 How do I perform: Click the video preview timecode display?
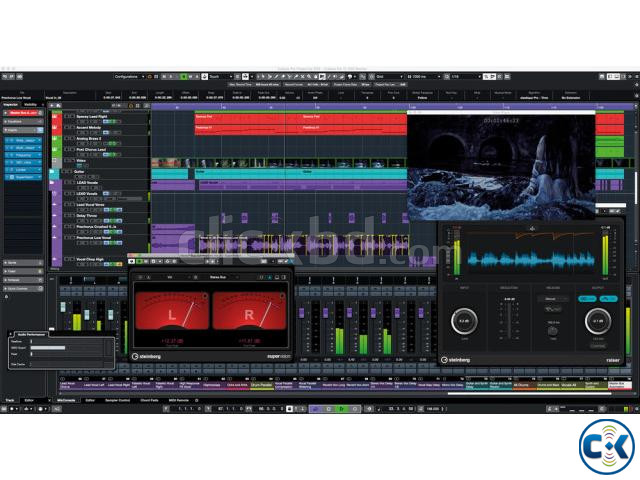(501, 121)
